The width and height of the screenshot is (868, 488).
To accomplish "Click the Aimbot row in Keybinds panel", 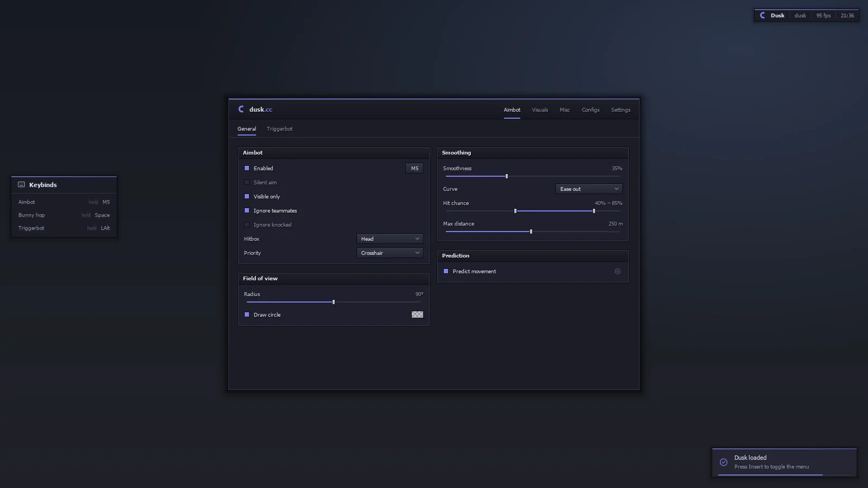I will click(x=64, y=202).
